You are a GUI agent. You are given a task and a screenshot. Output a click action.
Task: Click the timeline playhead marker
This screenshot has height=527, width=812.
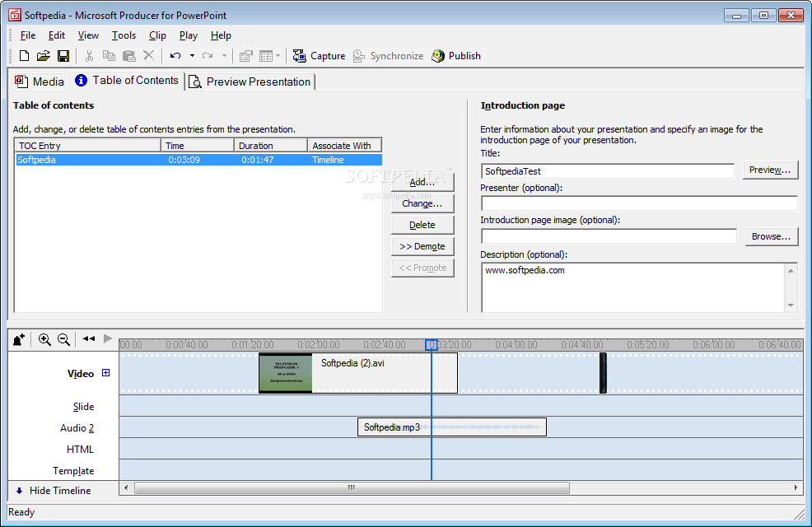432,345
